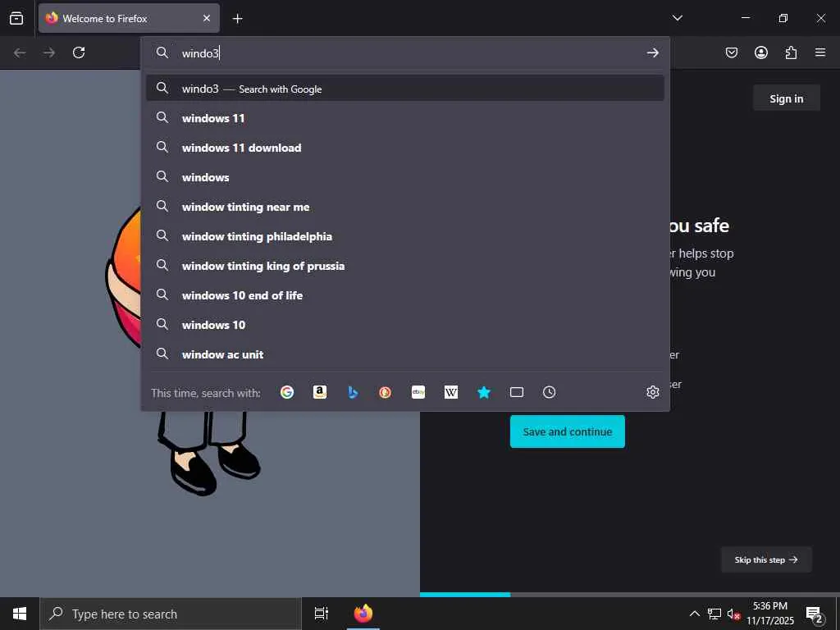Image resolution: width=840 pixels, height=630 pixels.
Task: Select suggestion 'window tinting near me'
Action: pyautogui.click(x=405, y=207)
